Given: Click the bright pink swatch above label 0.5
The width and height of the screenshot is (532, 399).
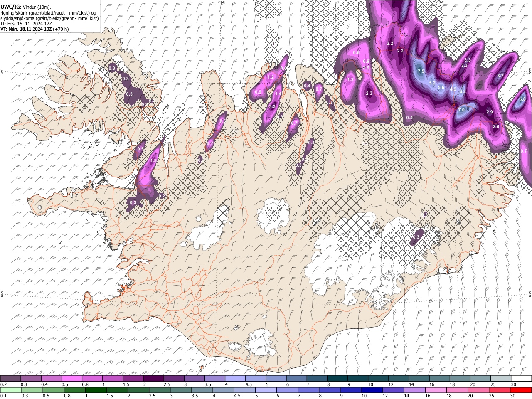Looking at the screenshot, I should click(72, 378).
